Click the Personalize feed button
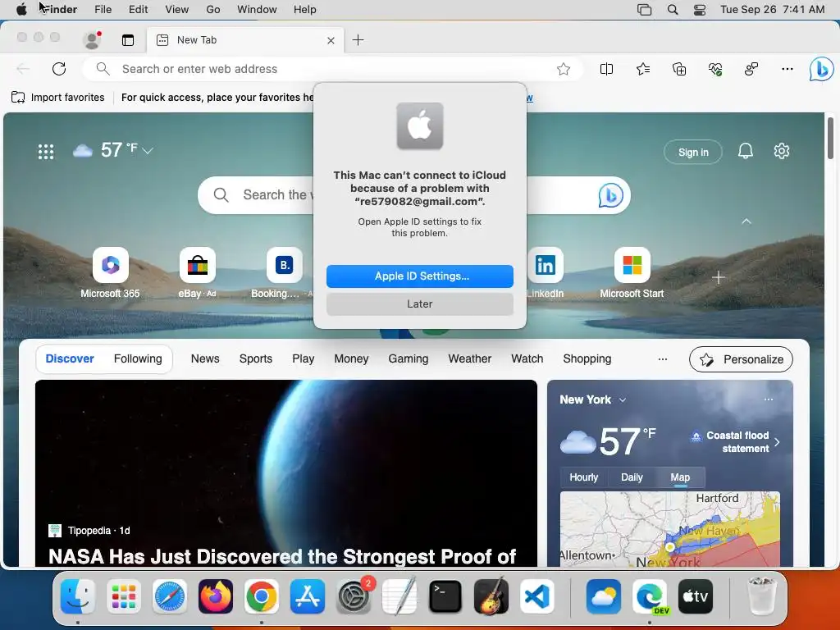840x630 pixels. pyautogui.click(x=741, y=359)
